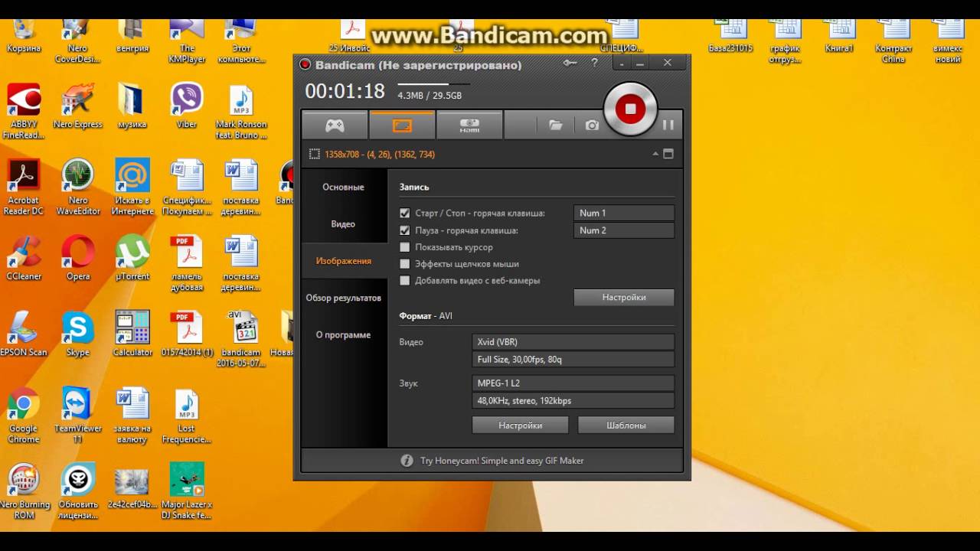The image size is (980, 551).
Task: Uncheck Пауза hotkey checkbox
Action: pos(405,230)
